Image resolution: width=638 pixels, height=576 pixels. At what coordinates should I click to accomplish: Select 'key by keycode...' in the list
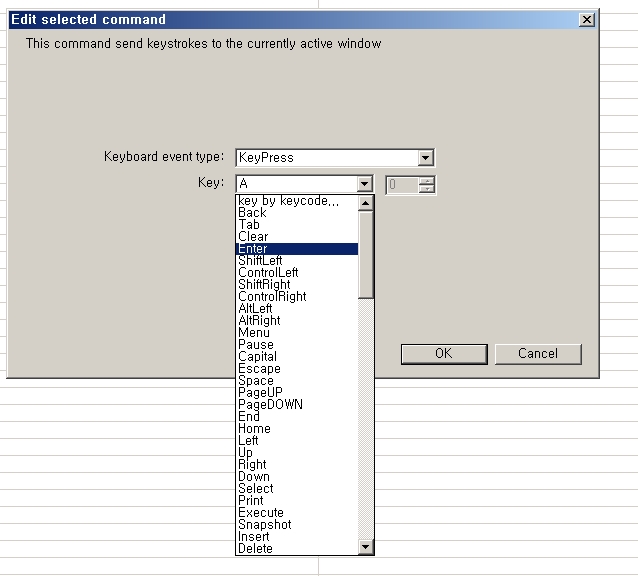(x=297, y=201)
